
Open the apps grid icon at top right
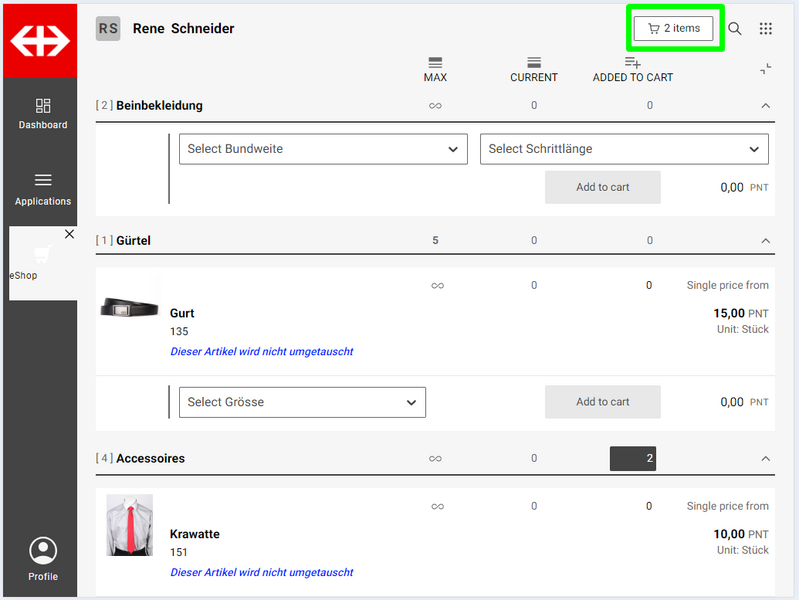[x=766, y=29]
